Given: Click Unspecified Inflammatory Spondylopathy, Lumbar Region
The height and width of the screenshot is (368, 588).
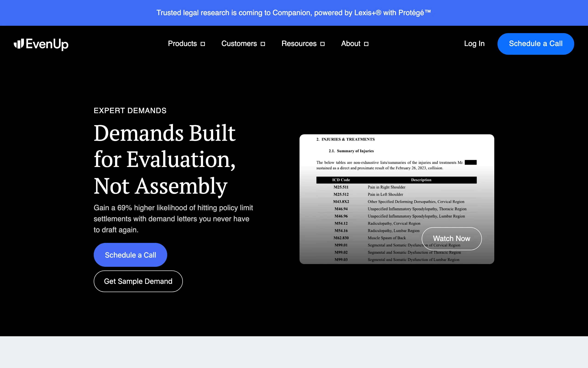Looking at the screenshot, I should (416, 216).
